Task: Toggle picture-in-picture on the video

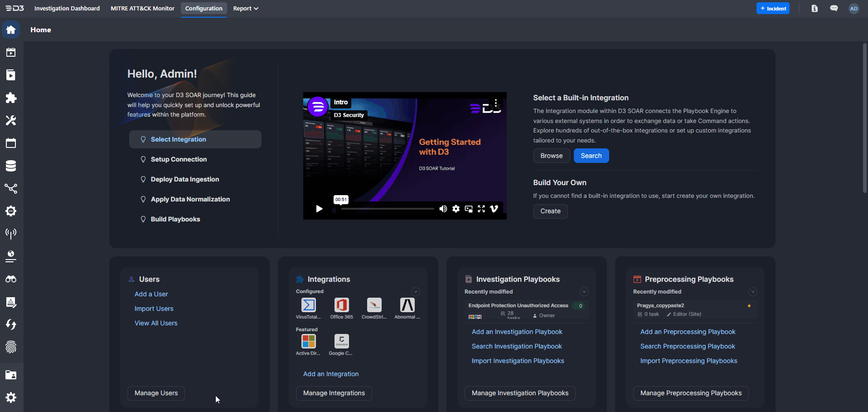Action: pyautogui.click(x=469, y=209)
